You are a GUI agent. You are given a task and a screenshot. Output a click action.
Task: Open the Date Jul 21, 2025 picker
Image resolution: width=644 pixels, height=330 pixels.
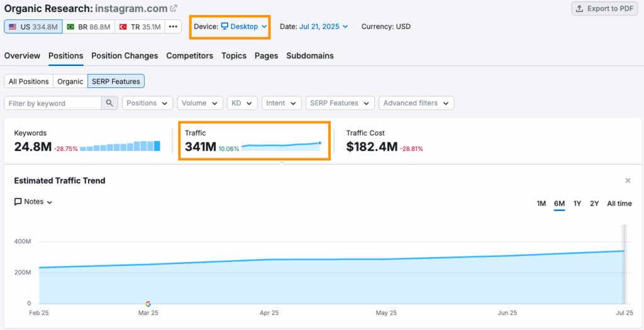pyautogui.click(x=322, y=26)
